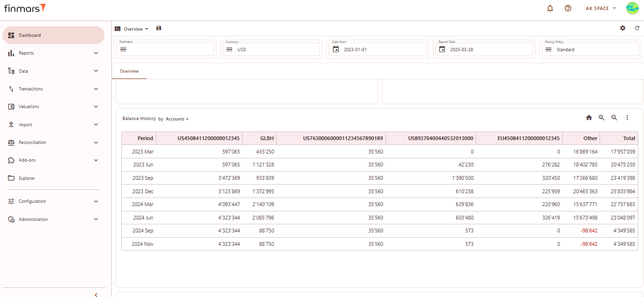Click the save dashboard layout icon

pos(159,28)
